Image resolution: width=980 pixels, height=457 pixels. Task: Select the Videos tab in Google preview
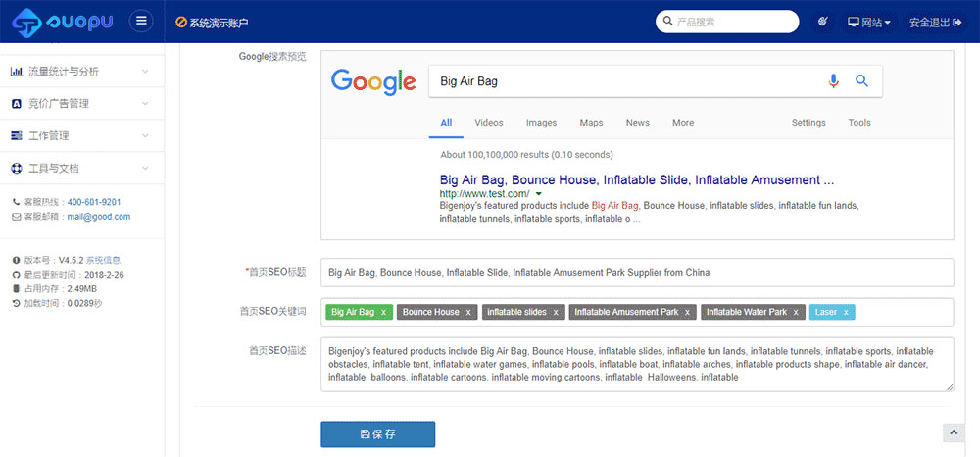tap(489, 123)
